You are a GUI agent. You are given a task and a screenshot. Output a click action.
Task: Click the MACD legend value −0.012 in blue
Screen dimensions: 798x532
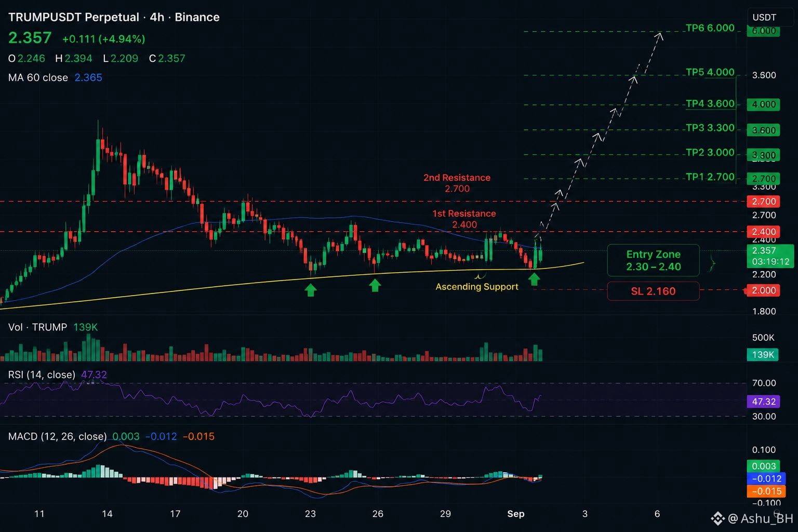pos(161,436)
